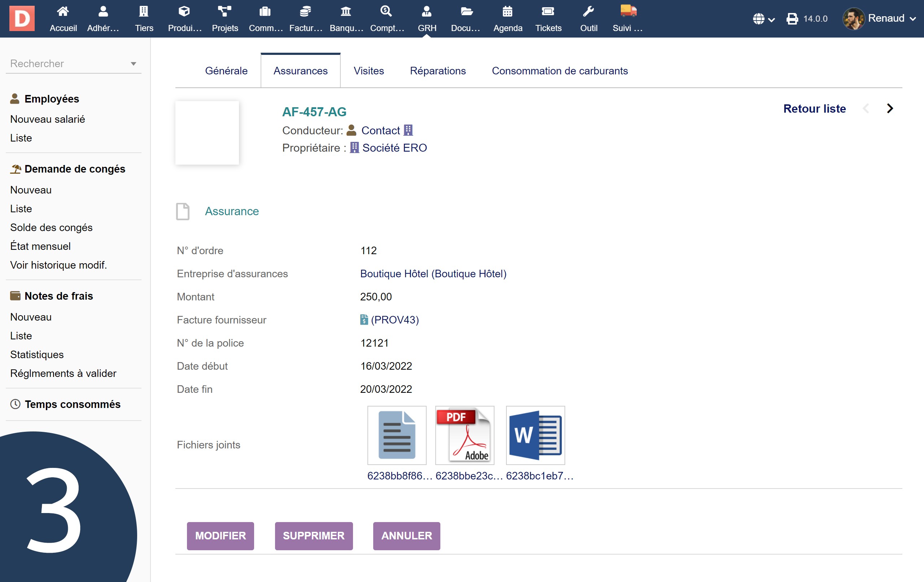The height and width of the screenshot is (582, 924).
Task: Open the language globe dropdown
Action: tap(763, 19)
